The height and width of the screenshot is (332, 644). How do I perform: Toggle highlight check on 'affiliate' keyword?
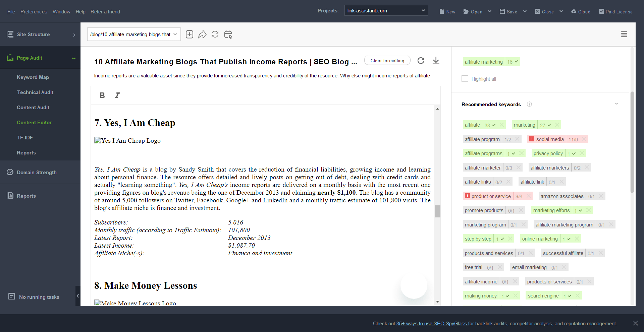click(x=494, y=125)
